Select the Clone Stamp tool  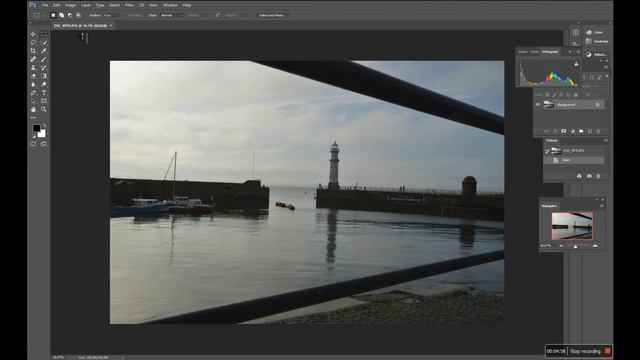tap(33, 68)
